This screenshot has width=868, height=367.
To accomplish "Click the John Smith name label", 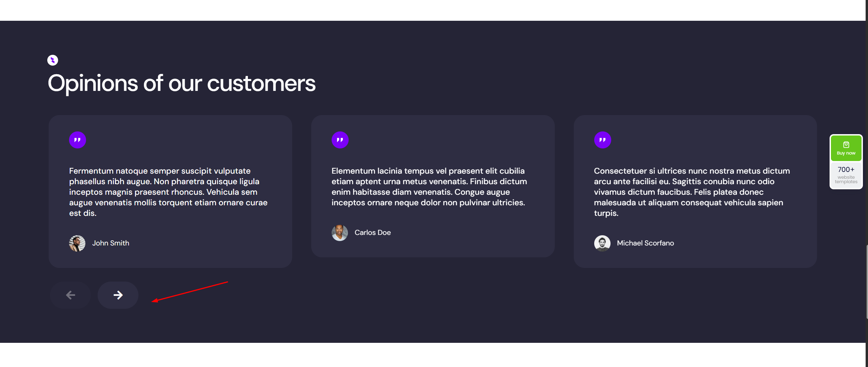I will point(111,243).
